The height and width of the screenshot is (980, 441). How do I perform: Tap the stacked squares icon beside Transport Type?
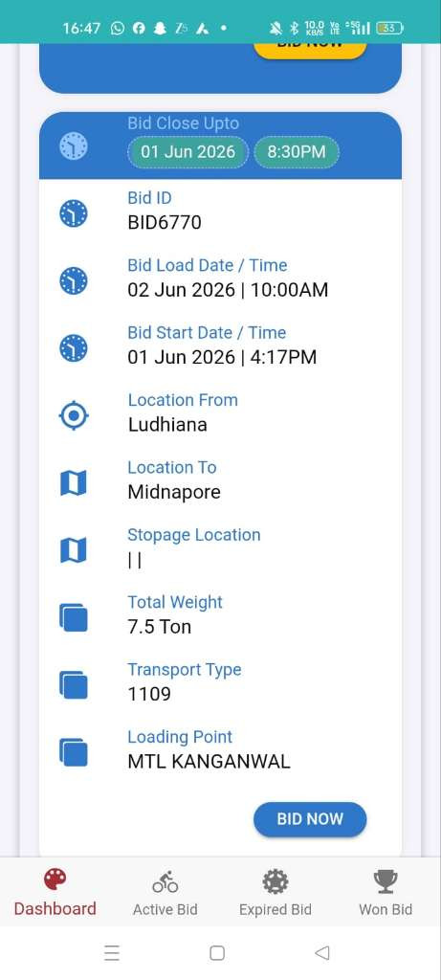coord(74,685)
